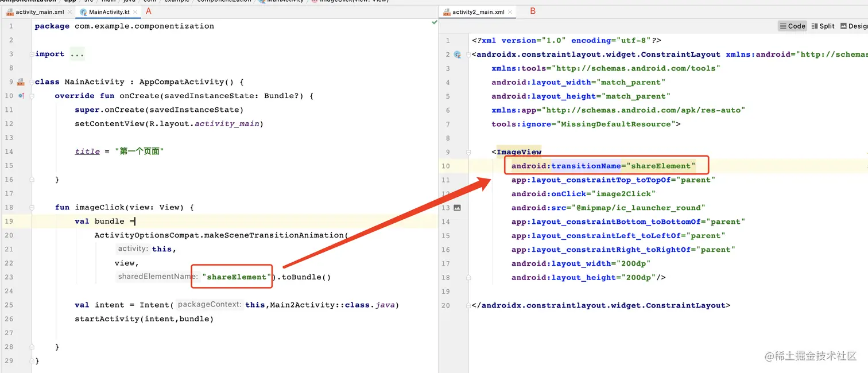Click 'super.onCreate(savedInstanceState)' call
The image size is (868, 373).
tap(159, 110)
